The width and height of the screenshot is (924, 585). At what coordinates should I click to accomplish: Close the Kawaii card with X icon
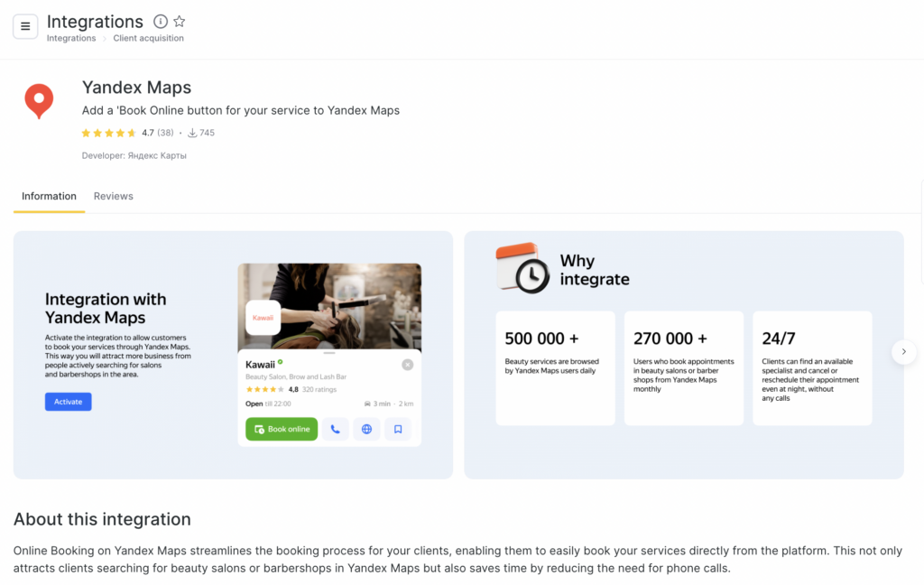tap(408, 365)
